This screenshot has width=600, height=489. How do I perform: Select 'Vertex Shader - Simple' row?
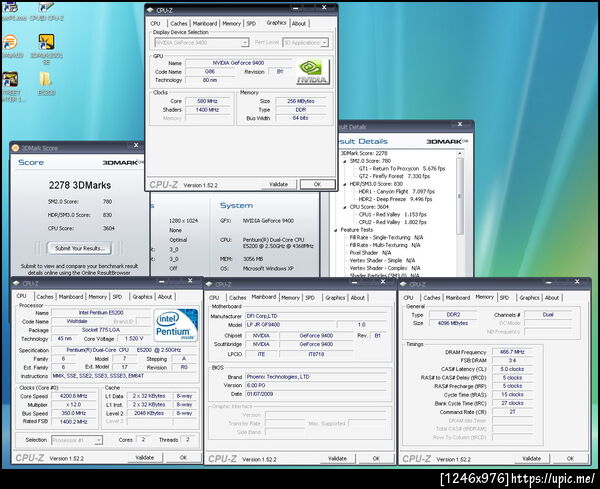coord(382,261)
